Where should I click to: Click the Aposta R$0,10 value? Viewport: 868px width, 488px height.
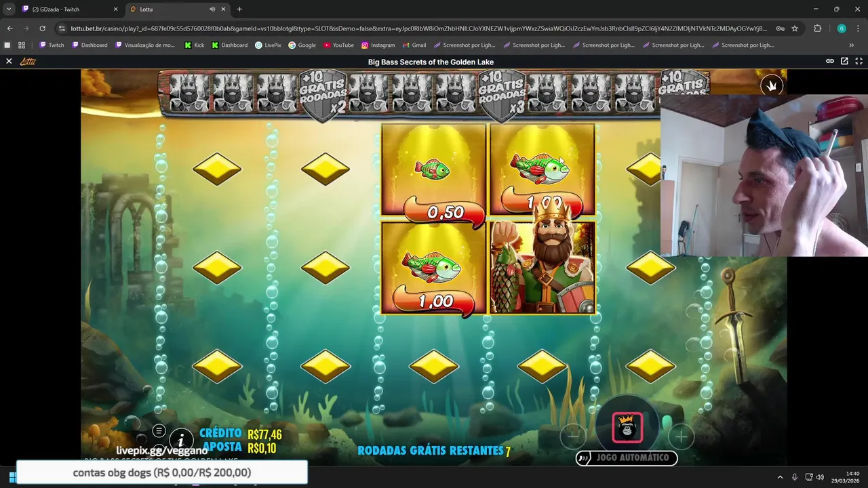(x=262, y=448)
